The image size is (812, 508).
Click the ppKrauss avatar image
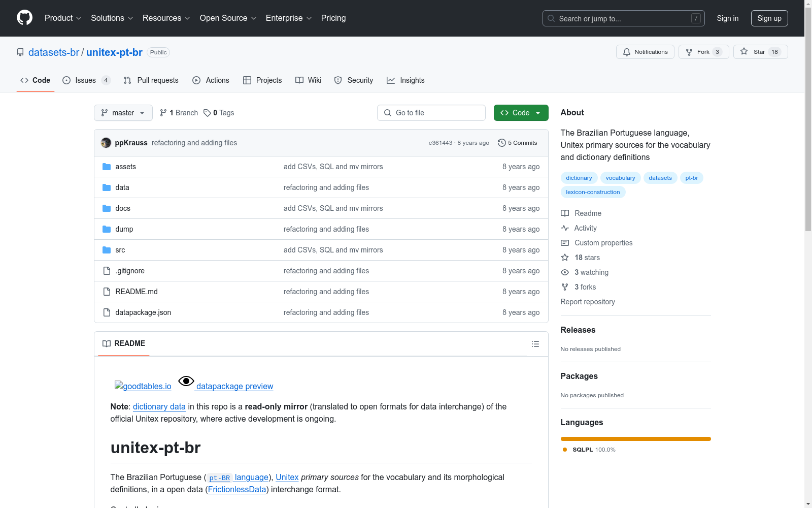click(106, 143)
